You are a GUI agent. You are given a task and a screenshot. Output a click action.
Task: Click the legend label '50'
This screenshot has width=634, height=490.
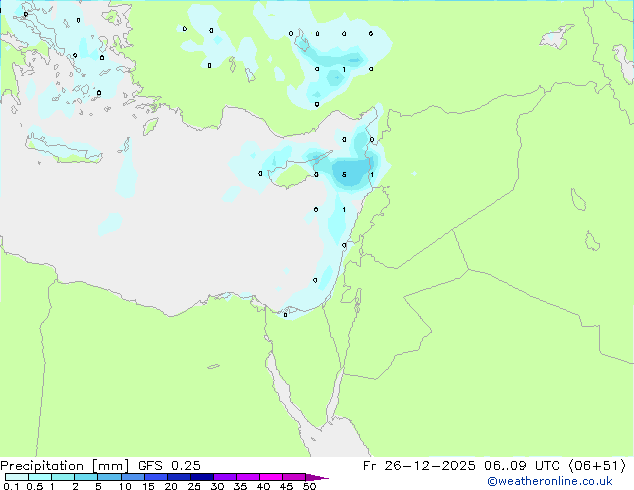click(x=309, y=486)
